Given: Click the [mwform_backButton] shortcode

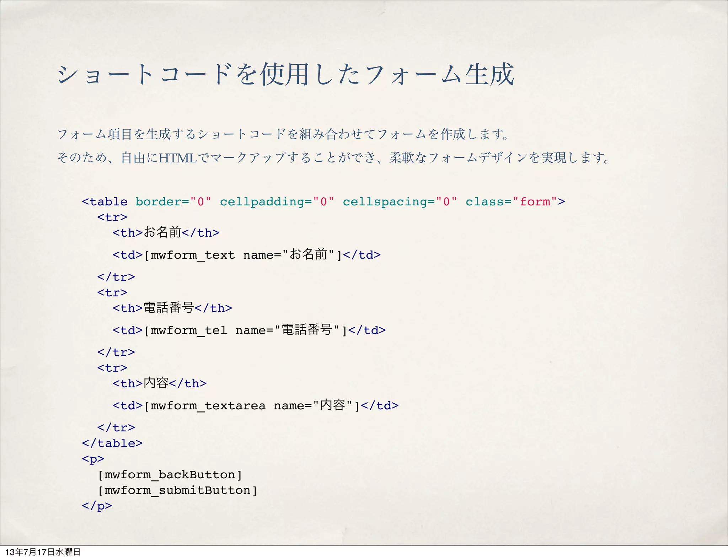Looking at the screenshot, I should 170,475.
